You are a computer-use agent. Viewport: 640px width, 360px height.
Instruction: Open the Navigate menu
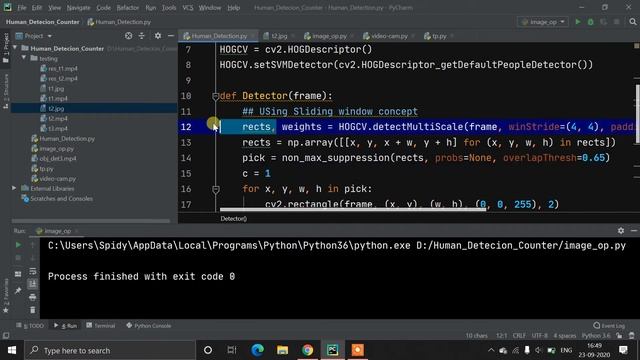[78, 8]
